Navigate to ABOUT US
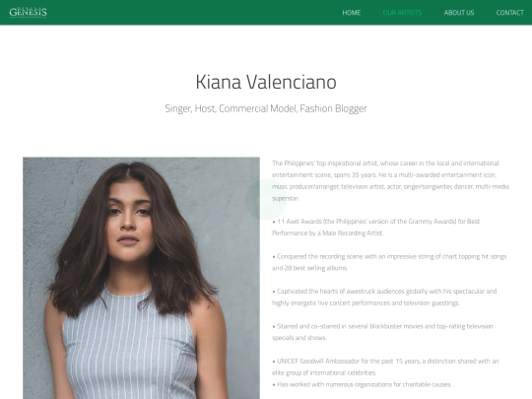Screen dimensions: 532x399 [x=459, y=13]
